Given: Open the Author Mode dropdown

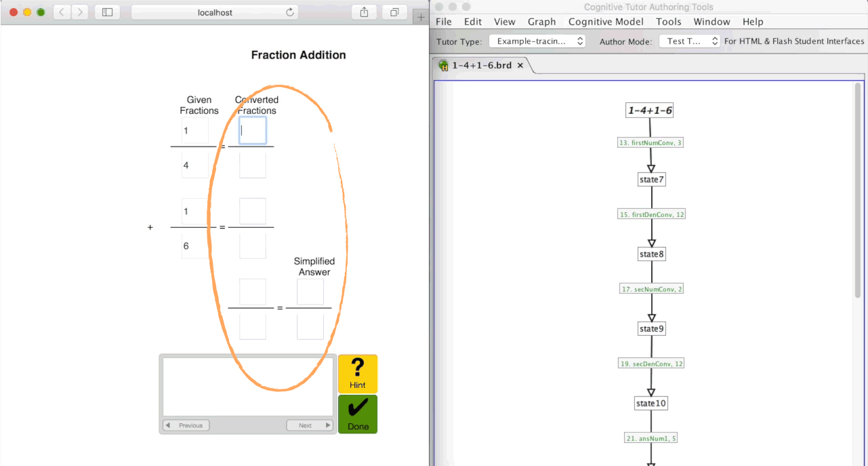Looking at the screenshot, I should (x=689, y=41).
